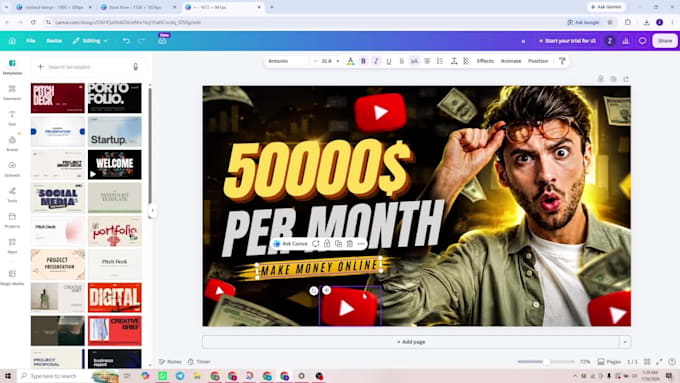Delete element with trash icon
The width and height of the screenshot is (680, 383).
pyautogui.click(x=350, y=244)
